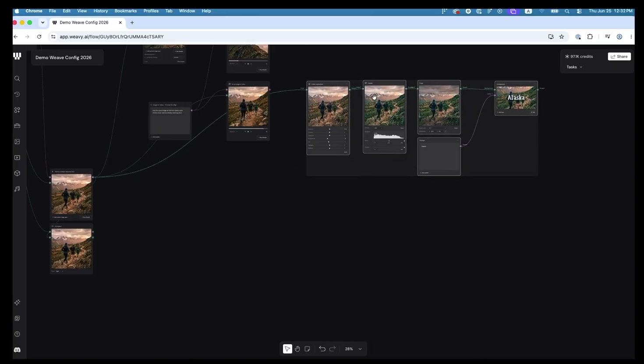Click the 97.1K credits indicator
Viewport: 644px width, 364px height.
(x=579, y=57)
